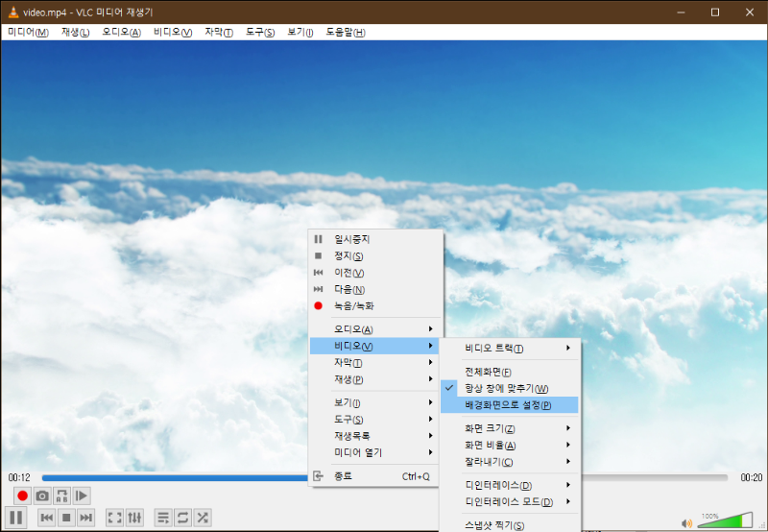The height and width of the screenshot is (532, 768).
Task: Click the red record button in toolbar
Action: [22, 496]
